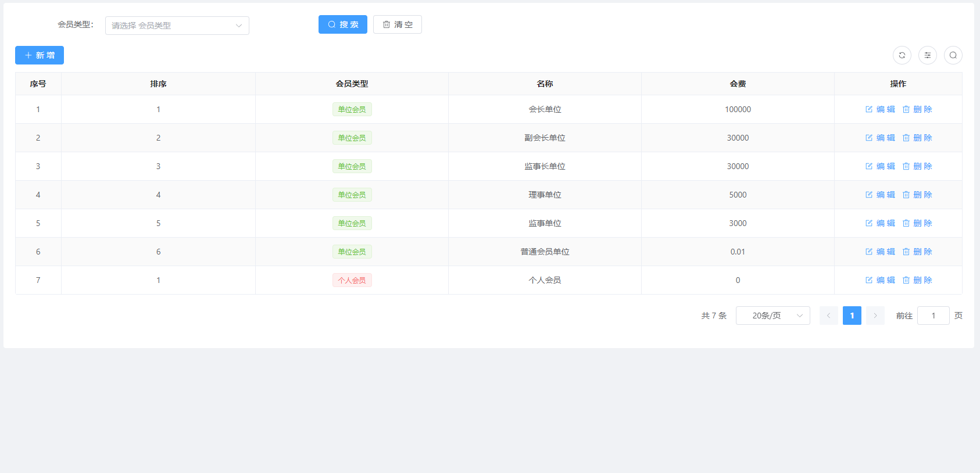
Task: Expand the 20条/页 page size selector
Action: click(772, 316)
